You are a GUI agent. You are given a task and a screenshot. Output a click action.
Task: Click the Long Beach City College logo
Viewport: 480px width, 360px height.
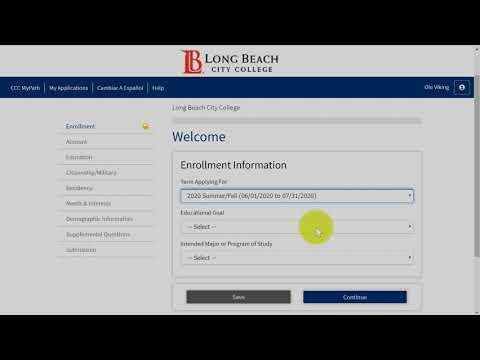[x=231, y=62]
